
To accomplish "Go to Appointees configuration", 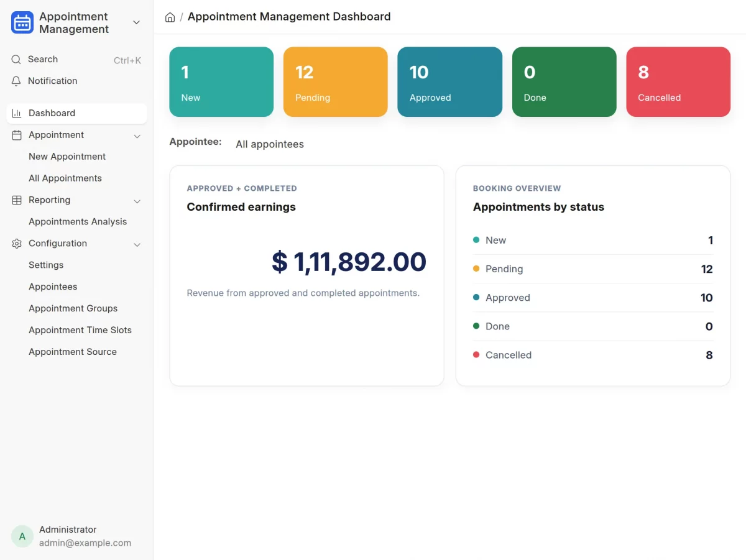I will point(53,287).
